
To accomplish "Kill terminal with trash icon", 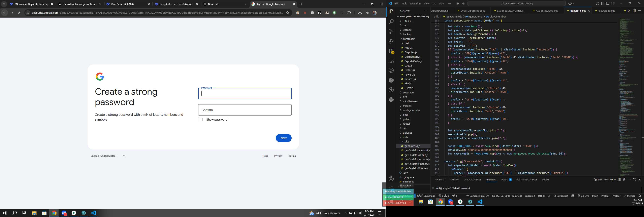I will [624, 180].
